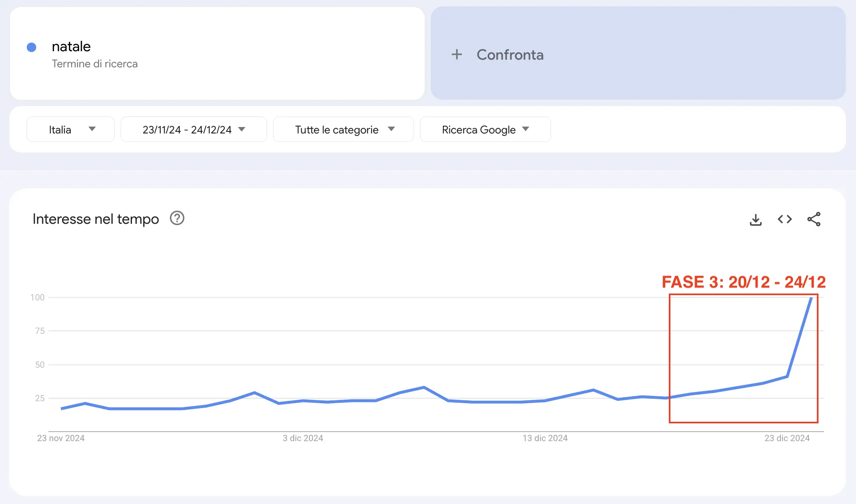
Task: Click the Interesse nel tempo heading
Action: pyautogui.click(x=96, y=219)
